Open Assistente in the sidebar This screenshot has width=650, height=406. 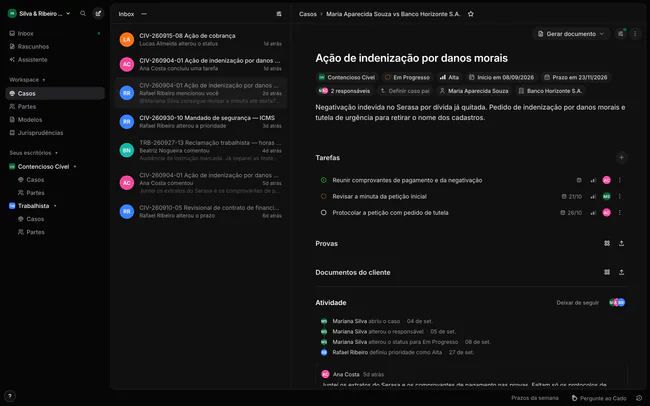(55, 60)
